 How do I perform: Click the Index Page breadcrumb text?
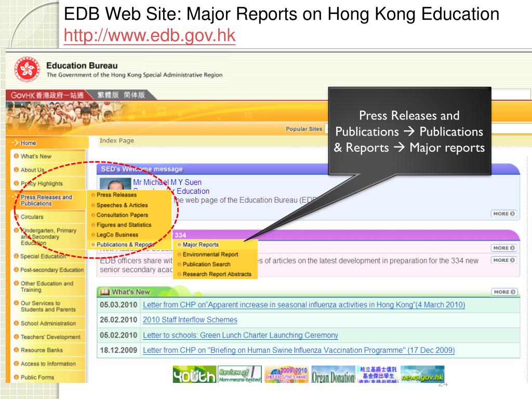coord(117,140)
